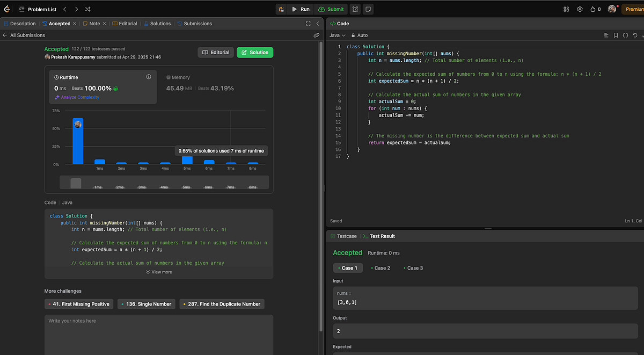The width and height of the screenshot is (644, 355).
Task: Click the shuffle random problem icon
Action: (88, 9)
